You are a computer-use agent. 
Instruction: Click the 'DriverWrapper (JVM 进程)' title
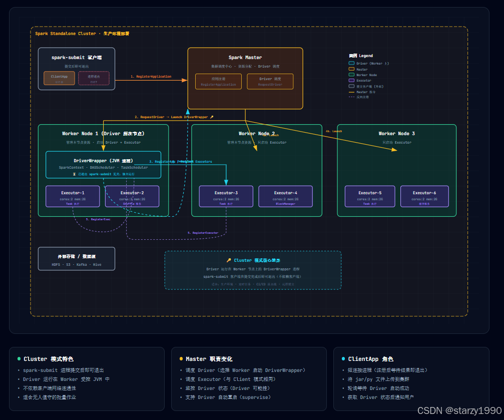click(x=103, y=161)
